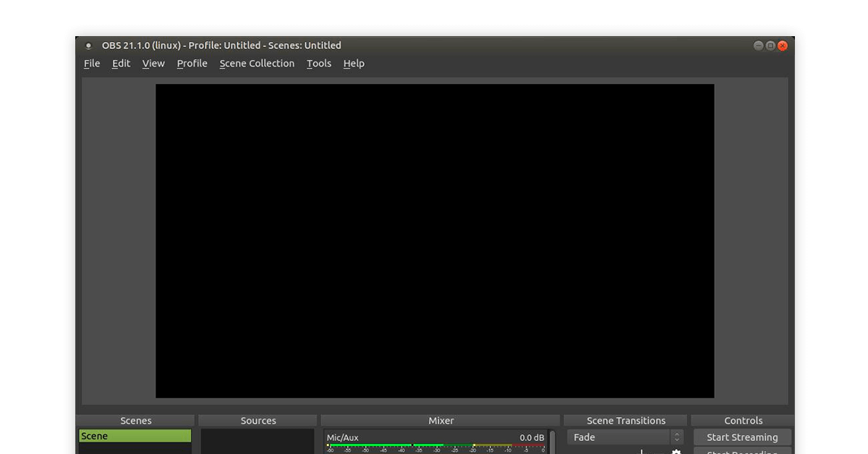Close the OBS window
This screenshot has height=454, width=868.
click(782, 46)
